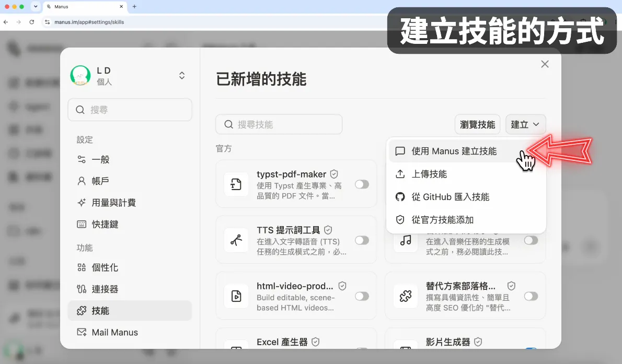
Task: Toggle the html-video-prod... skill switch
Action: click(x=362, y=296)
